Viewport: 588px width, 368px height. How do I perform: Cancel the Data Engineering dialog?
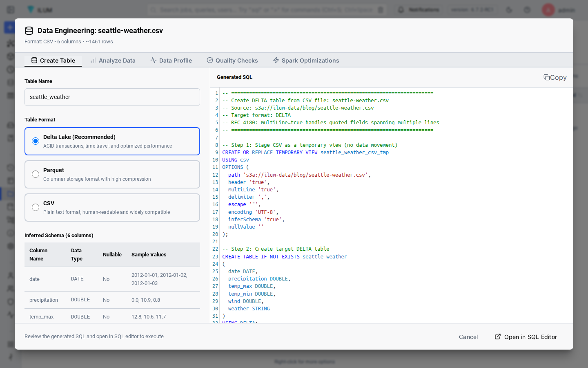468,337
